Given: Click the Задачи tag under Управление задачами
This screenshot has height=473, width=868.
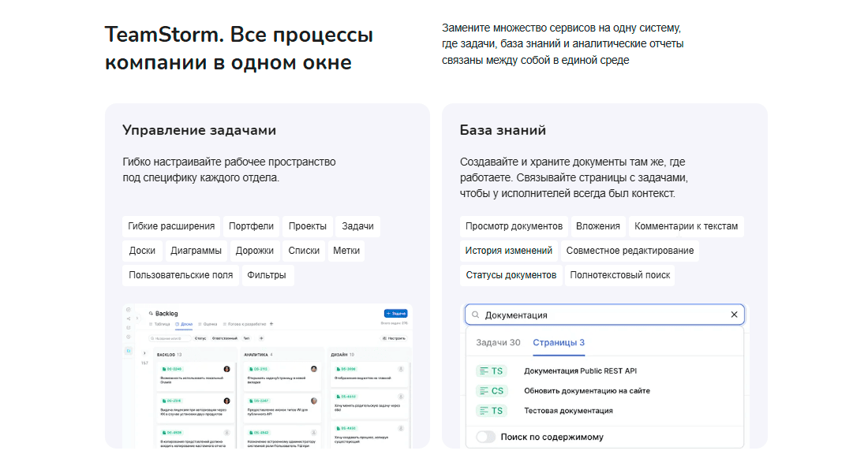Looking at the screenshot, I should click(x=357, y=226).
